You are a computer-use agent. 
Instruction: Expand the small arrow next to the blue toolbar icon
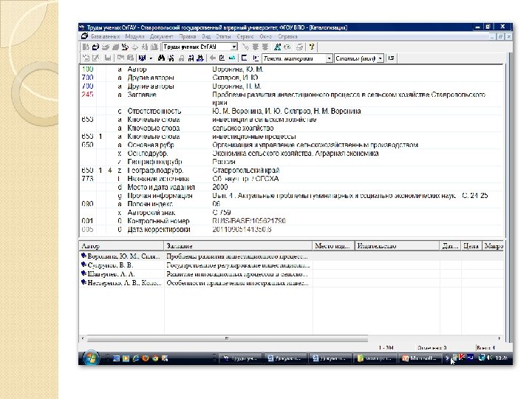click(151, 58)
